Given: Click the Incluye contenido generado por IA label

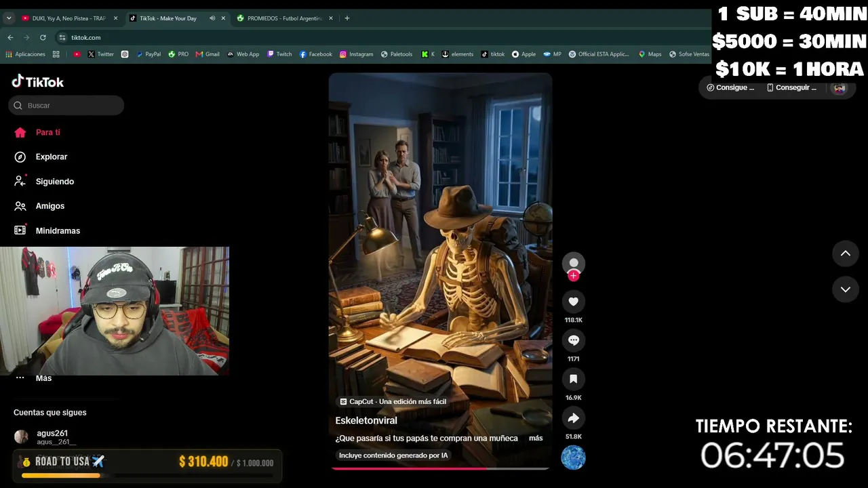Looking at the screenshot, I should (393, 455).
